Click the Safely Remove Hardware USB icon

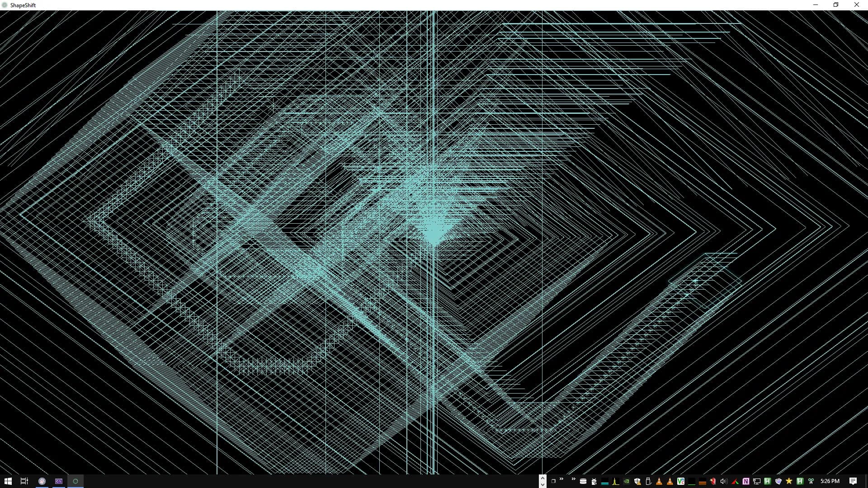click(x=648, y=481)
